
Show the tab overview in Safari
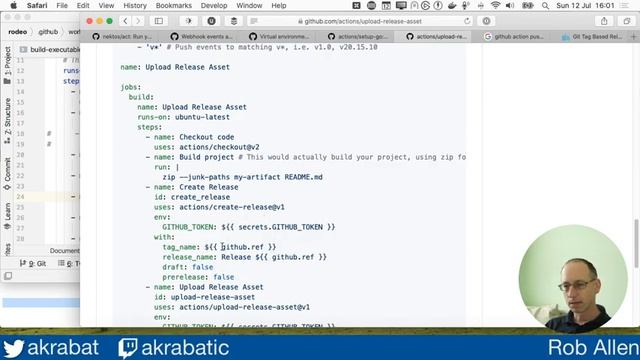(x=627, y=21)
